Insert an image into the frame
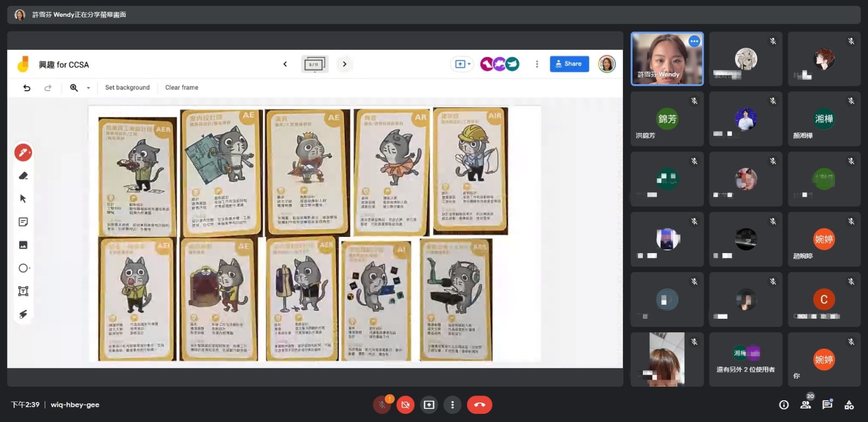Screen dimensions: 868x422 [23, 245]
